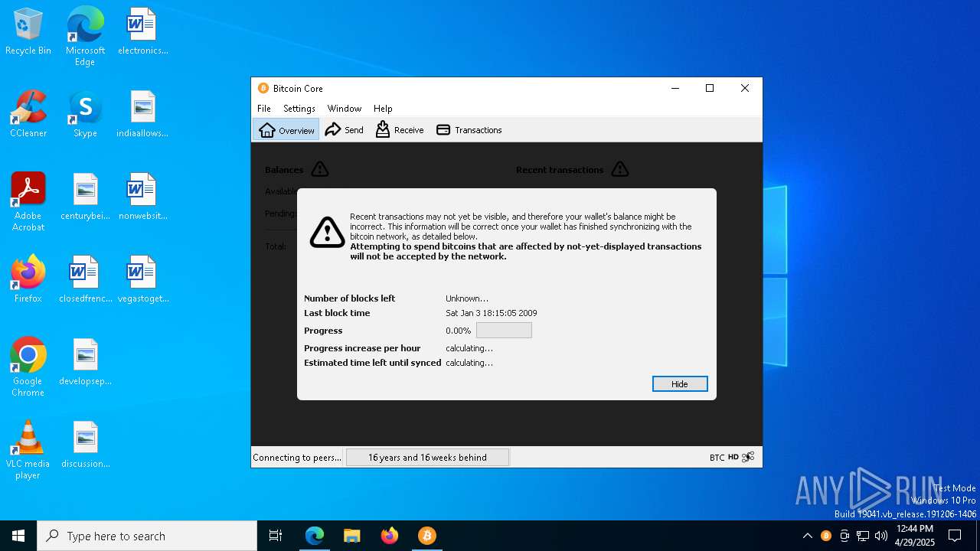Open Firefox from the taskbar
This screenshot has height=551, width=980.
[390, 536]
